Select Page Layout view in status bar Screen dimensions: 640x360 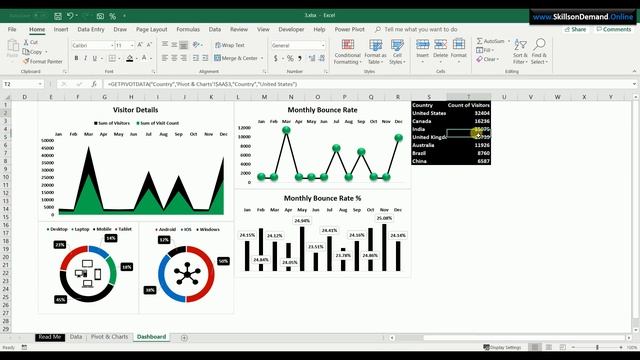[549, 347]
